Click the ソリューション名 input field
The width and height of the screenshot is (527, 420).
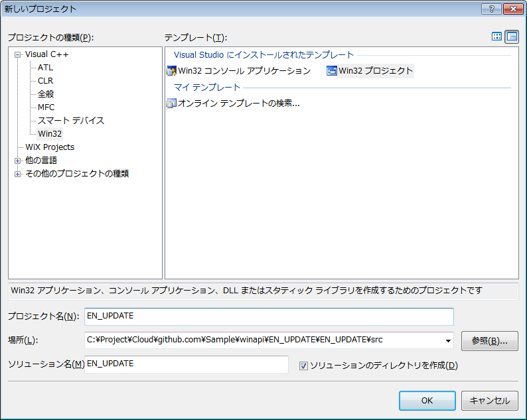[187, 364]
